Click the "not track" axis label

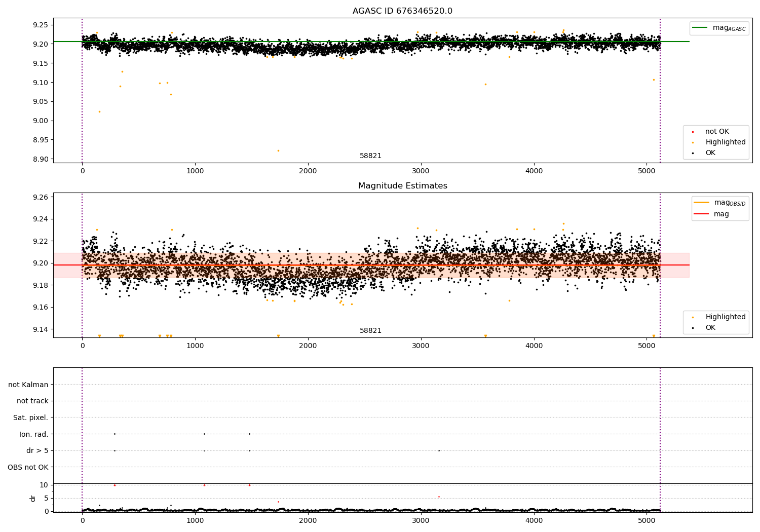32,401
